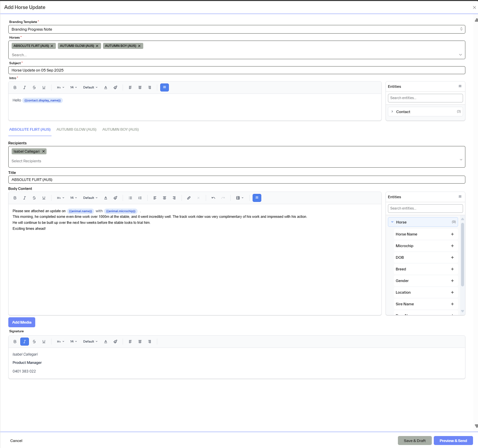Image resolution: width=478 pixels, height=448 pixels.
Task: Pick text color in the Intro editor
Action: click(106, 87)
